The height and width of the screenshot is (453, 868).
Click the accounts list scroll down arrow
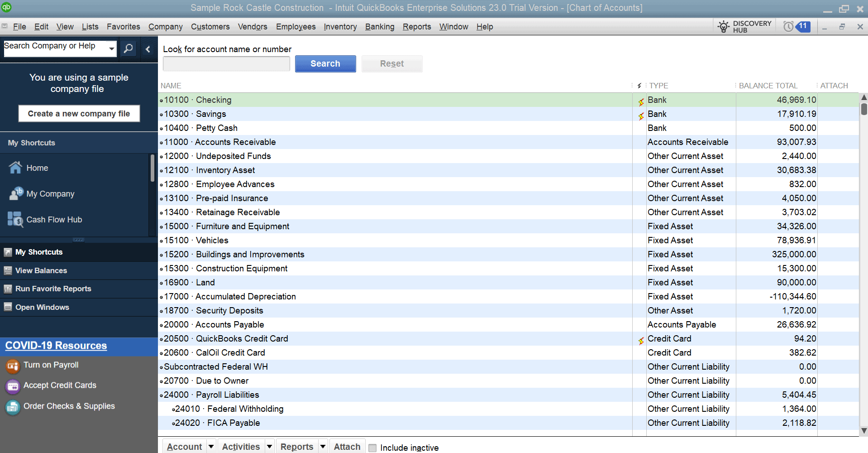[863, 431]
